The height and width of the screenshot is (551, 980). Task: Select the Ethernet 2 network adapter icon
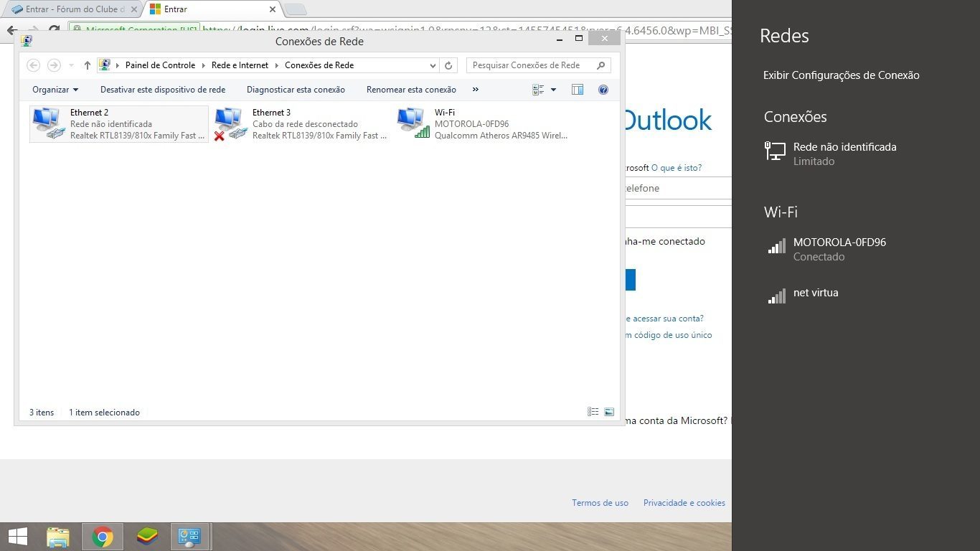[x=49, y=123]
